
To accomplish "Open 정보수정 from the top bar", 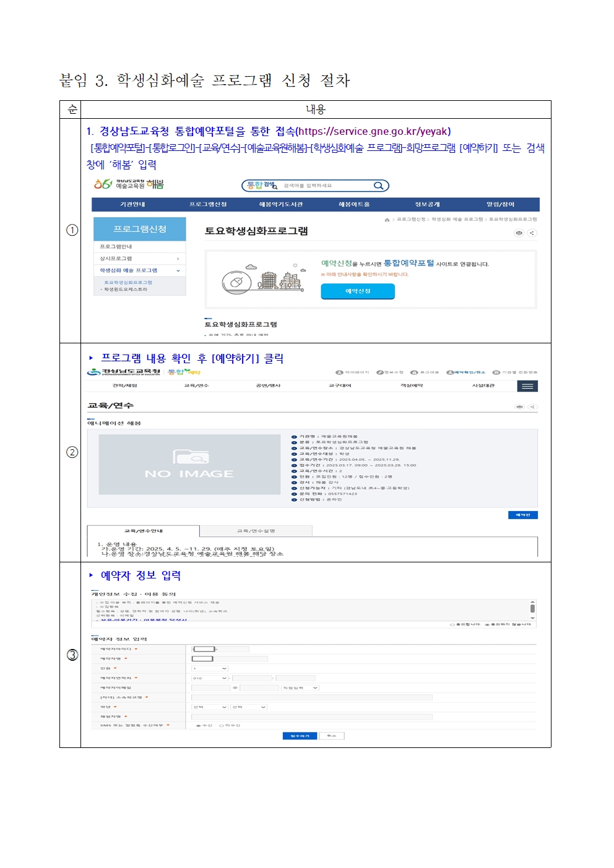I will [390, 372].
